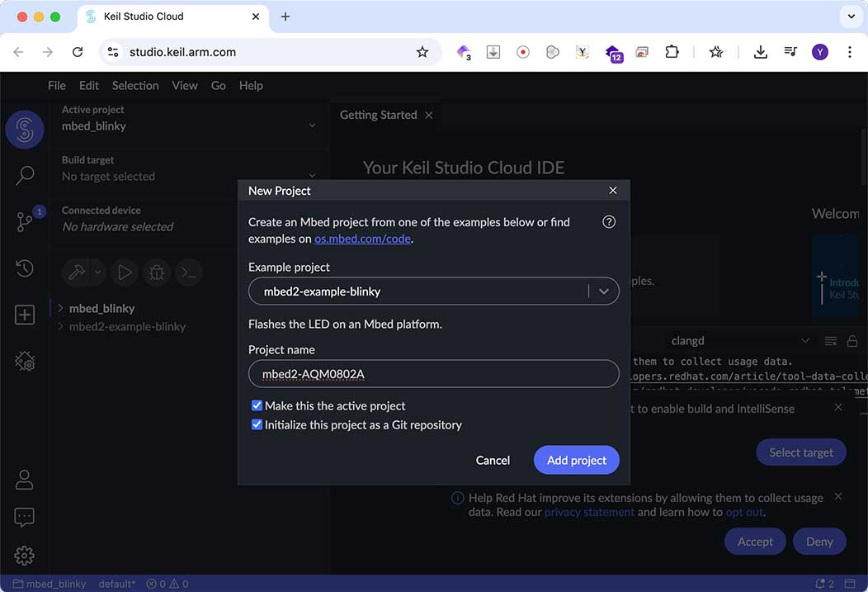Click the clear output list icon
Viewport: 868px width, 592px height.
click(x=830, y=341)
